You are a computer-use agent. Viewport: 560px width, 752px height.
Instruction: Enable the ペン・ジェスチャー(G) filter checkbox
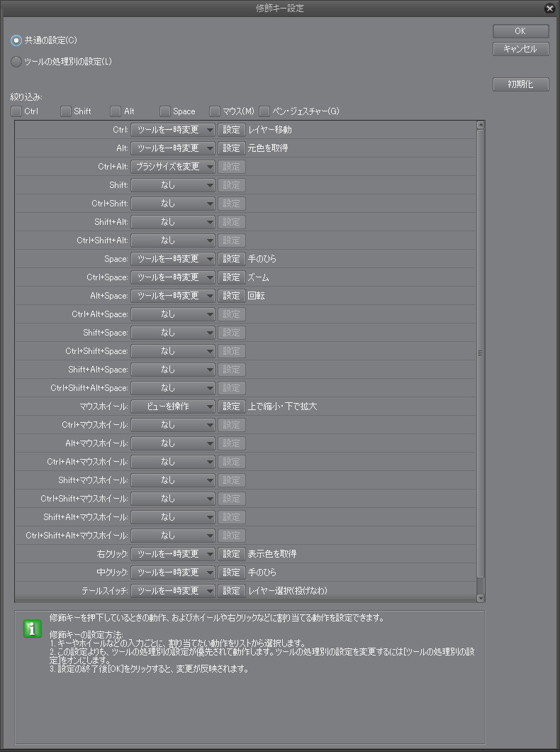(264, 111)
